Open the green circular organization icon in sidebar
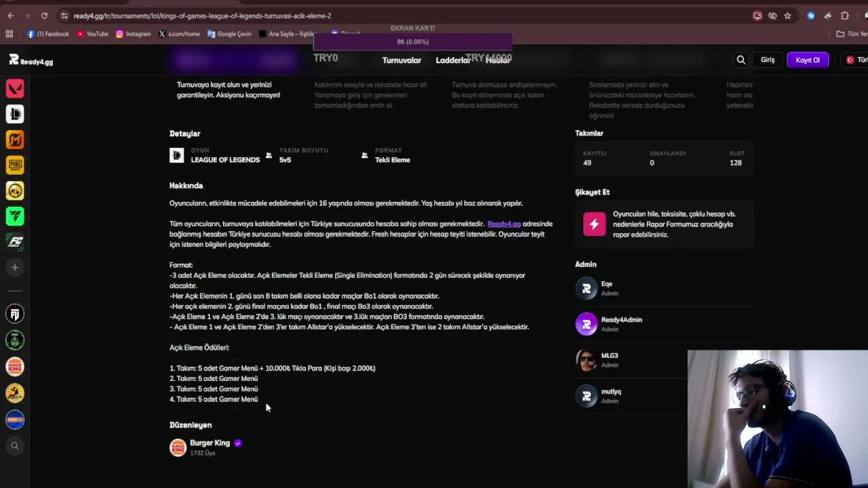The image size is (868, 488). click(x=15, y=340)
